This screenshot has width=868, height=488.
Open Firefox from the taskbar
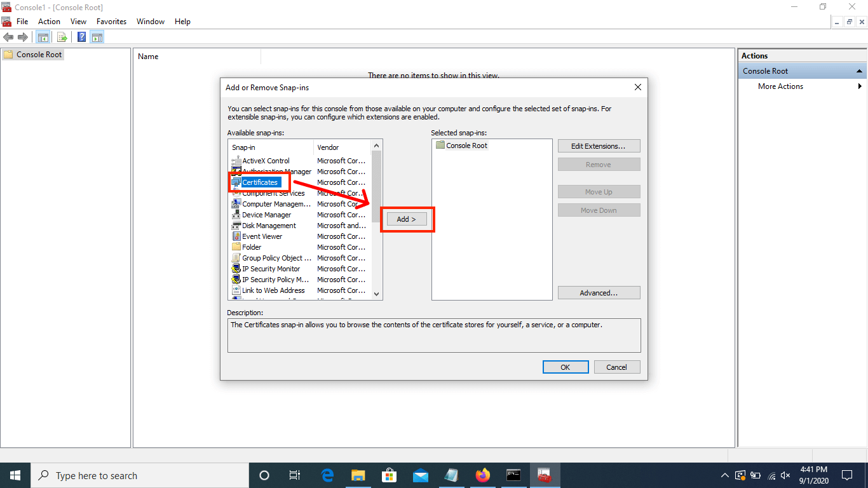[x=482, y=475]
